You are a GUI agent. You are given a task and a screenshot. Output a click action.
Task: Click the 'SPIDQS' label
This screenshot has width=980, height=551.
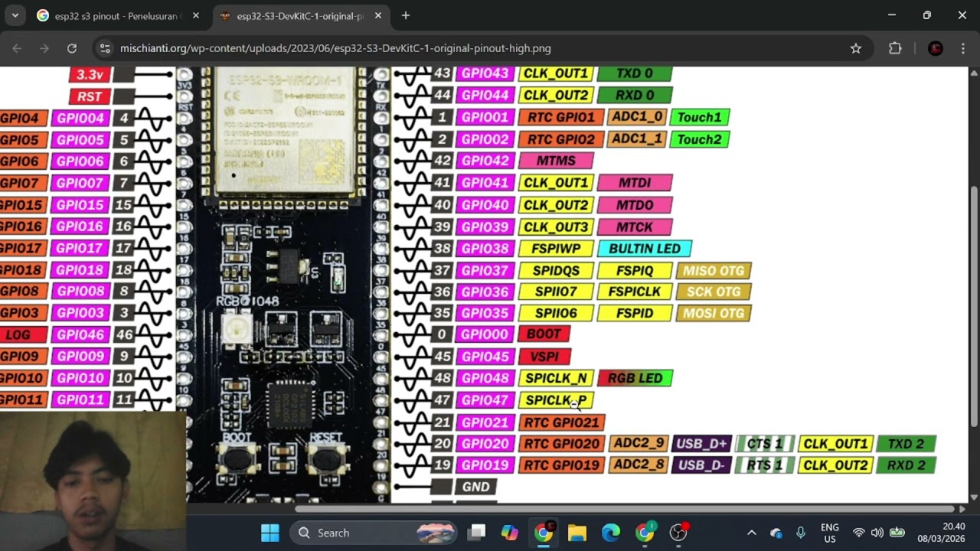coord(557,270)
